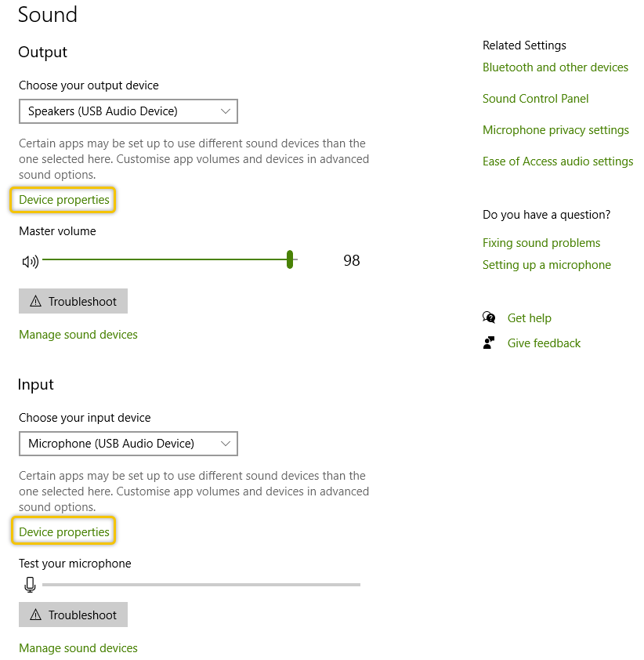Open Ease of Access audio settings
644x660 pixels.
point(558,161)
